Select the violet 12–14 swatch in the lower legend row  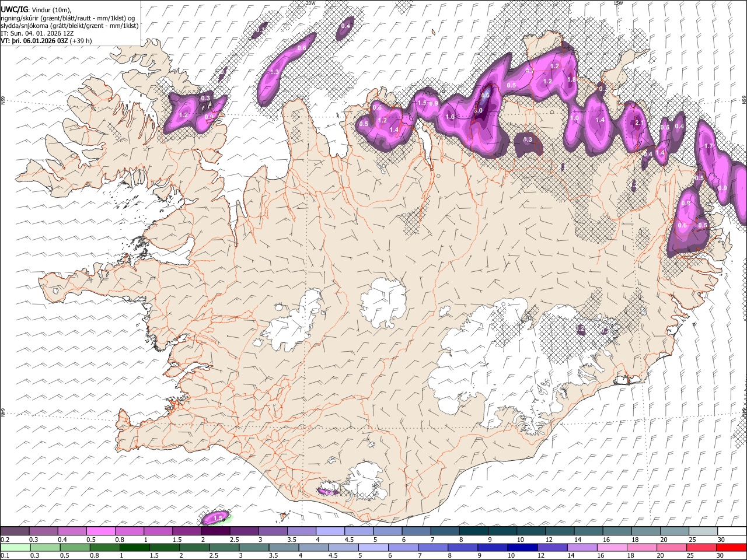552,547
